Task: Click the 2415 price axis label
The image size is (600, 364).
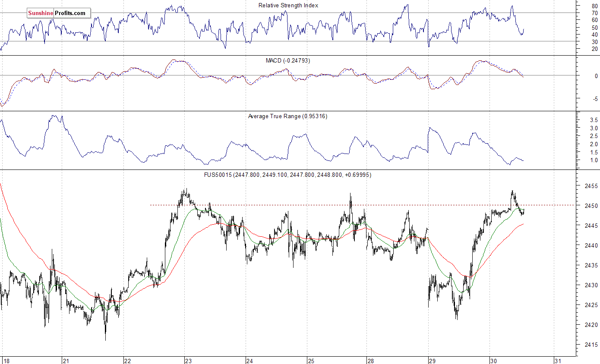Action: click(x=591, y=345)
